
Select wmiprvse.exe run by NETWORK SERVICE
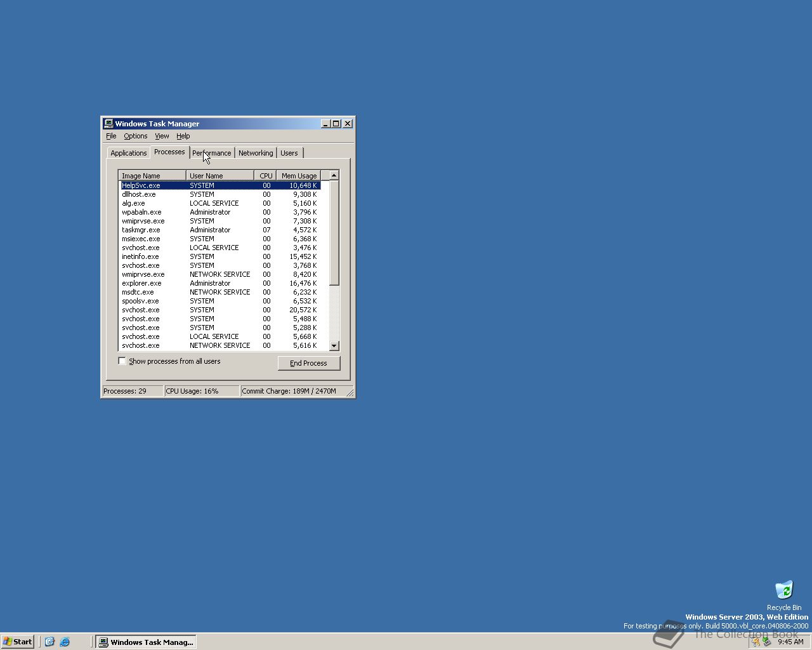coord(221,274)
